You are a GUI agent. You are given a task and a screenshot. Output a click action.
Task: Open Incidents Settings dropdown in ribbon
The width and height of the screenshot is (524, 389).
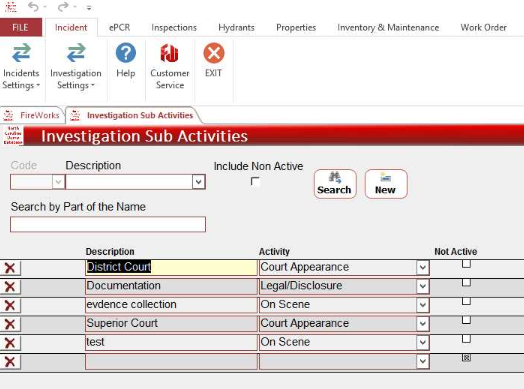(21, 67)
